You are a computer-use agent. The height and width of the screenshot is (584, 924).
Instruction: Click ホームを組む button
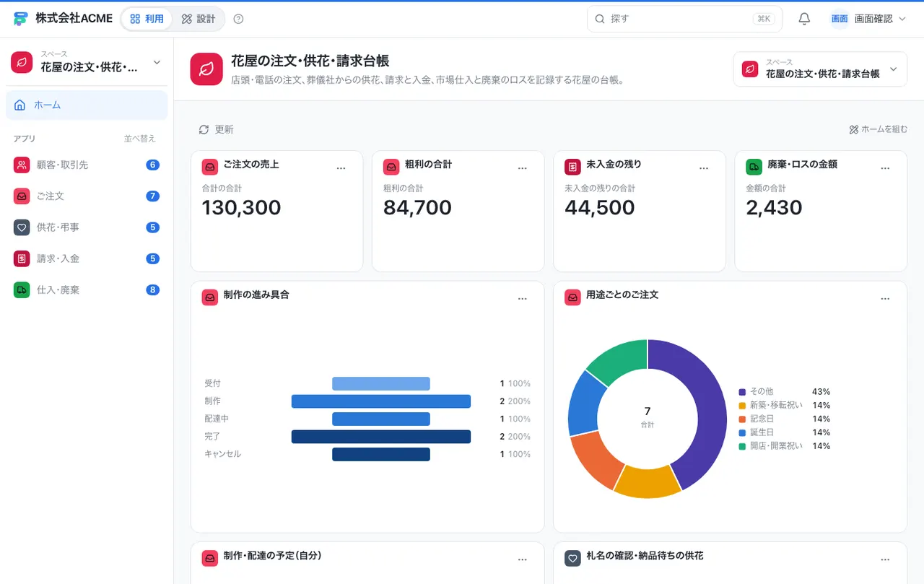click(x=878, y=129)
